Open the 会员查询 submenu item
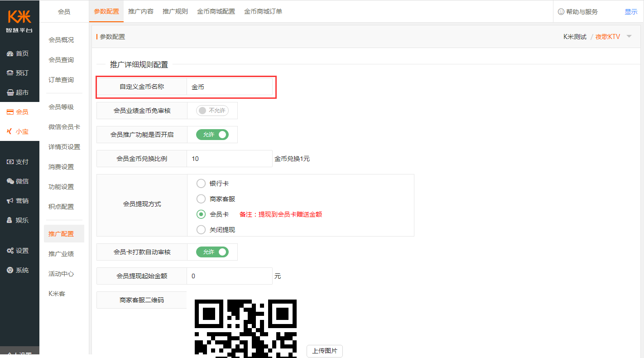Image resolution: width=644 pixels, height=358 pixels. tap(61, 60)
